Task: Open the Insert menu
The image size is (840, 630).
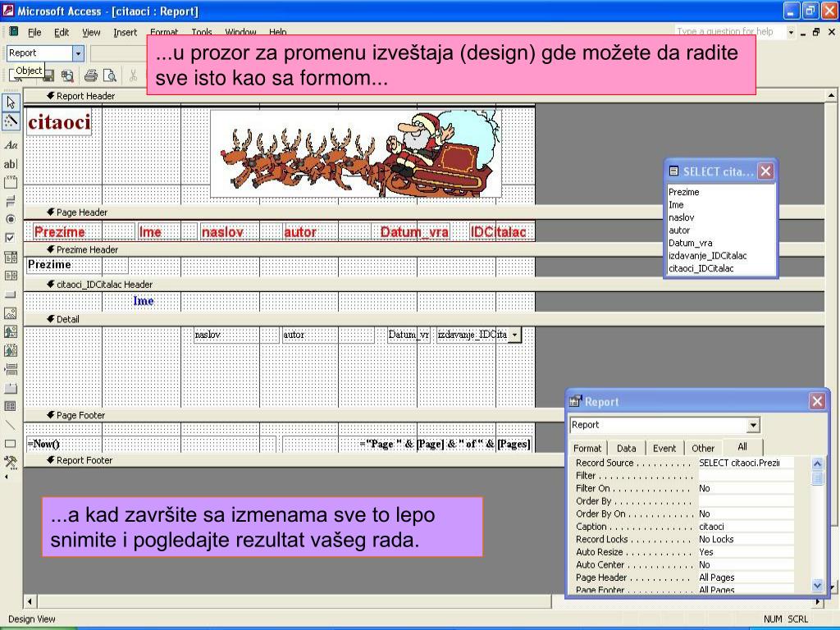Action: coord(125,32)
